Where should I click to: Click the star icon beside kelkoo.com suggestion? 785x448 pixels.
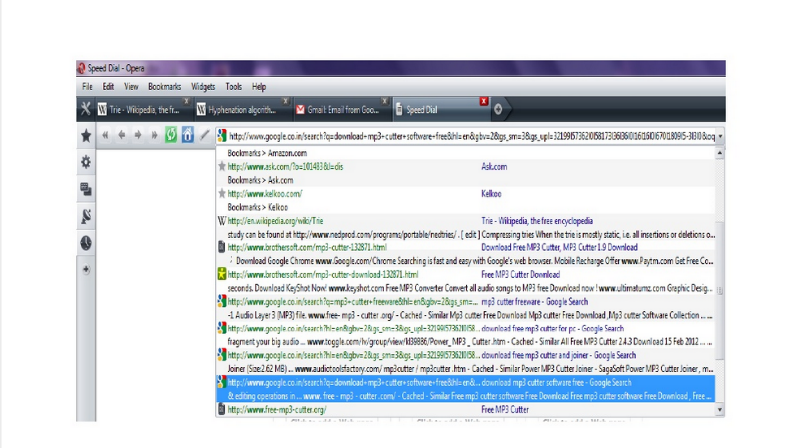click(x=222, y=193)
